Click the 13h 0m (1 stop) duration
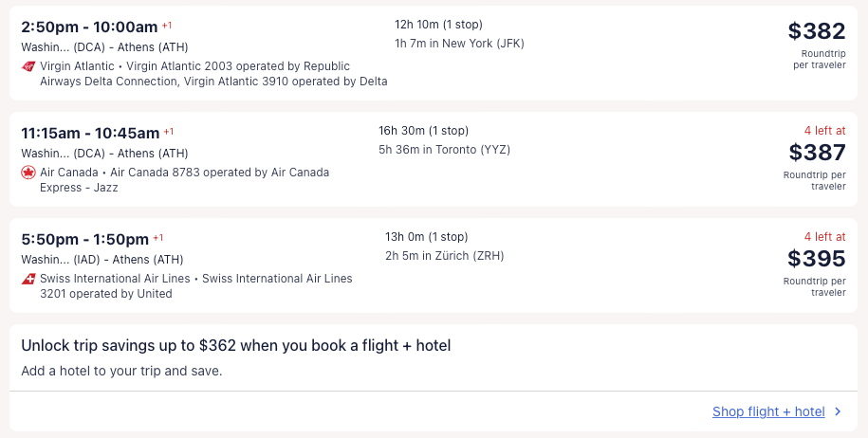Viewport: 868px width, 438px height. 426,237
